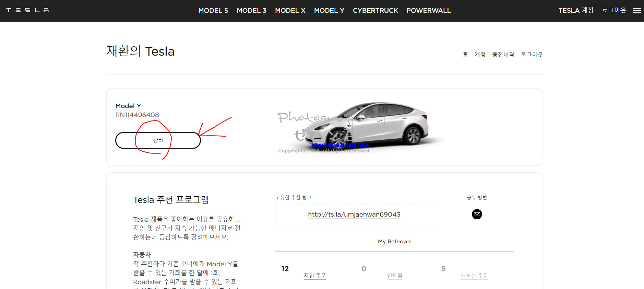
Task: Click the Tesla logo
Action: click(27, 10)
